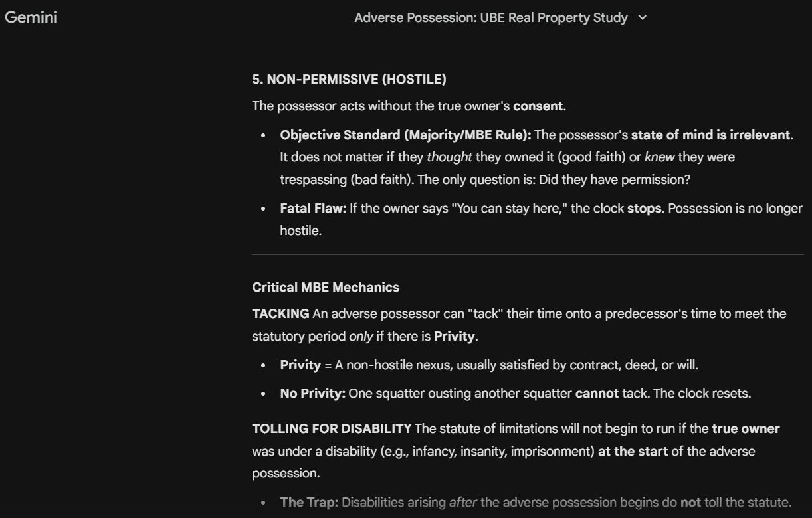Click the "5. NON-PERMISSIVE (HOSTILE)" heading
The image size is (812, 518).
(x=349, y=80)
